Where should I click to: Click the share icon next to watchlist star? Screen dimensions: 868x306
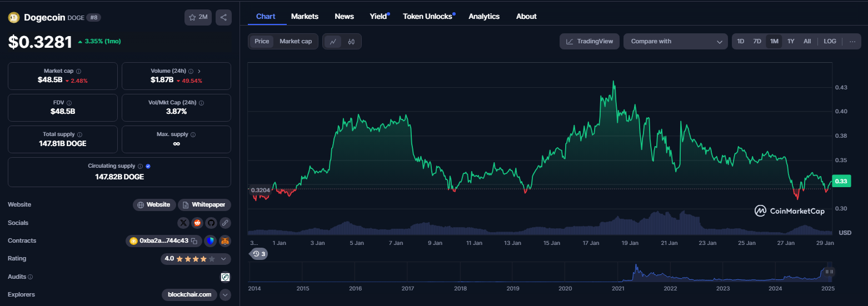[x=223, y=17]
